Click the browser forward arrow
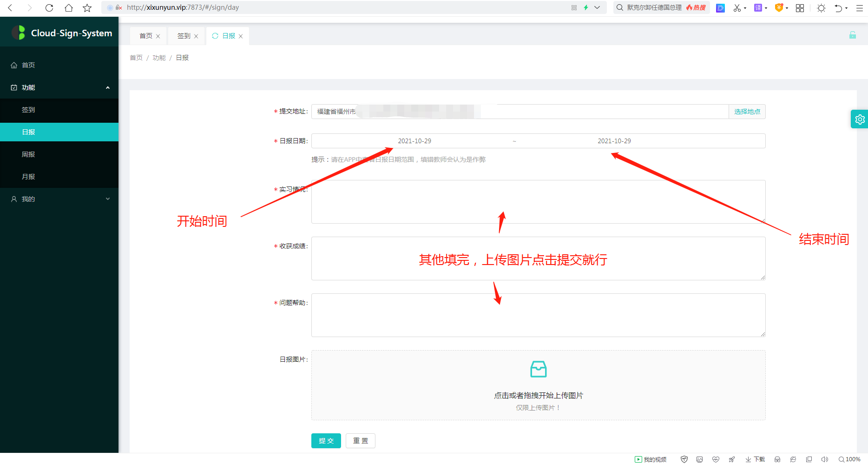Screen dimensions: 868x464 (30, 8)
